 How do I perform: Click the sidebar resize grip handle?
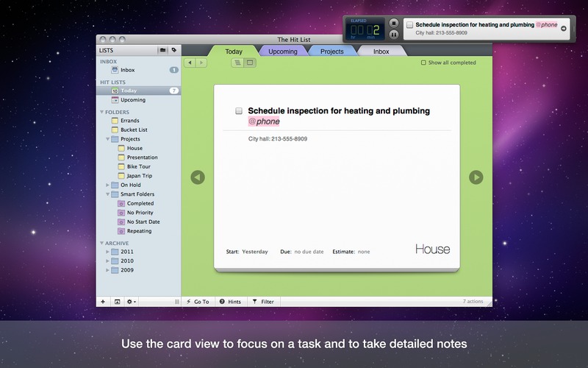coord(177,302)
